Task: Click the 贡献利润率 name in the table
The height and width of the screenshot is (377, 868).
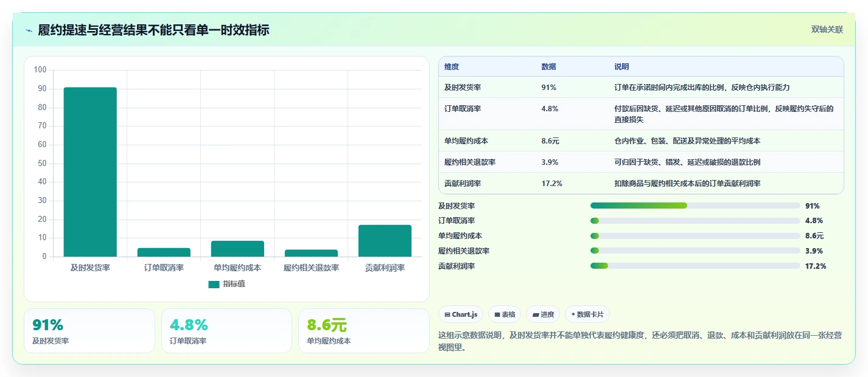Action: coord(463,183)
